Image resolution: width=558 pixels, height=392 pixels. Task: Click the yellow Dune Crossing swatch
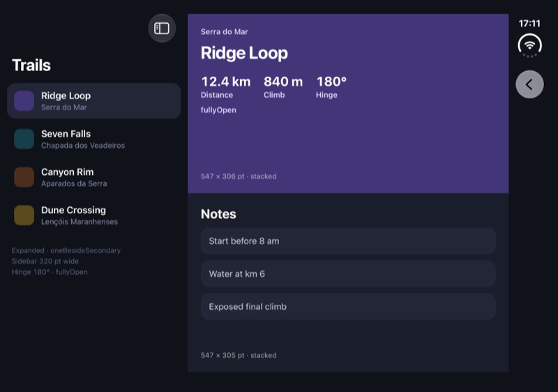(24, 215)
